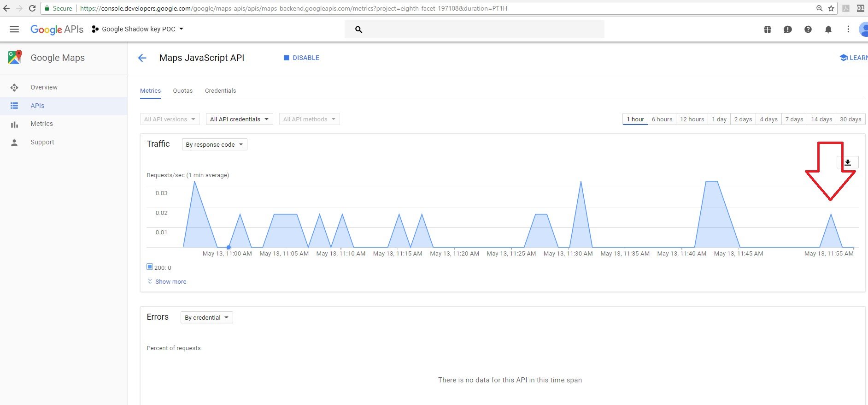Viewport: 868px width, 405px height.
Task: Toggle the 200 response code checkbox
Action: (x=150, y=267)
